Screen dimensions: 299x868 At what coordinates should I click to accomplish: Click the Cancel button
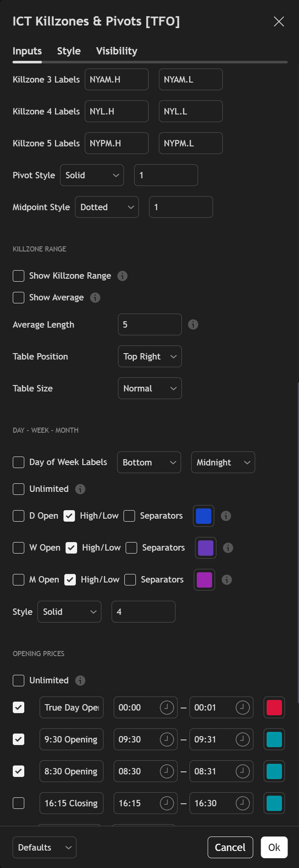point(230,847)
